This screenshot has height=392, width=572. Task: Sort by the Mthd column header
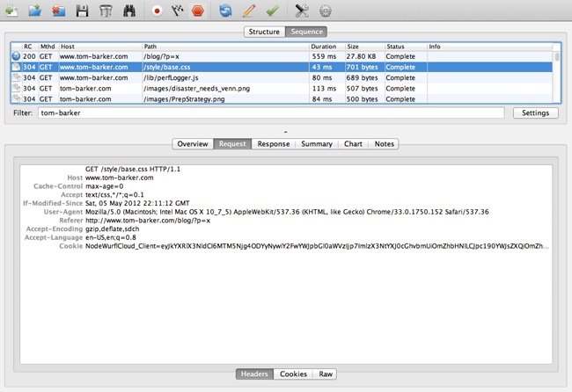(x=48, y=47)
